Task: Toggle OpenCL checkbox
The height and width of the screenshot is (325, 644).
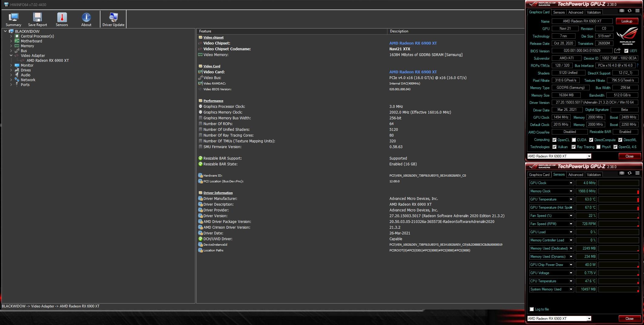Action: click(554, 140)
